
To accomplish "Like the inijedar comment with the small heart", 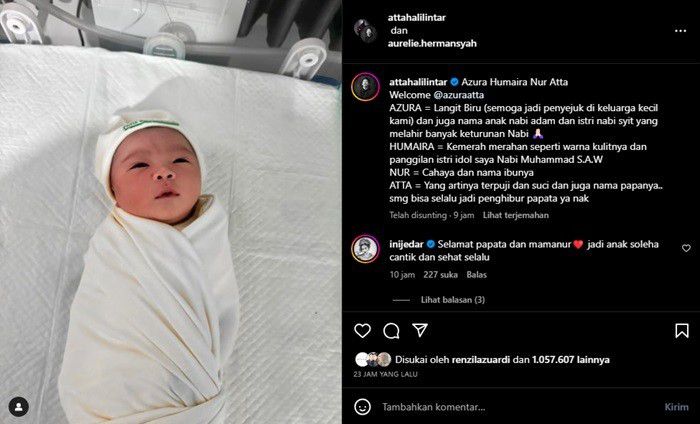I will (686, 248).
